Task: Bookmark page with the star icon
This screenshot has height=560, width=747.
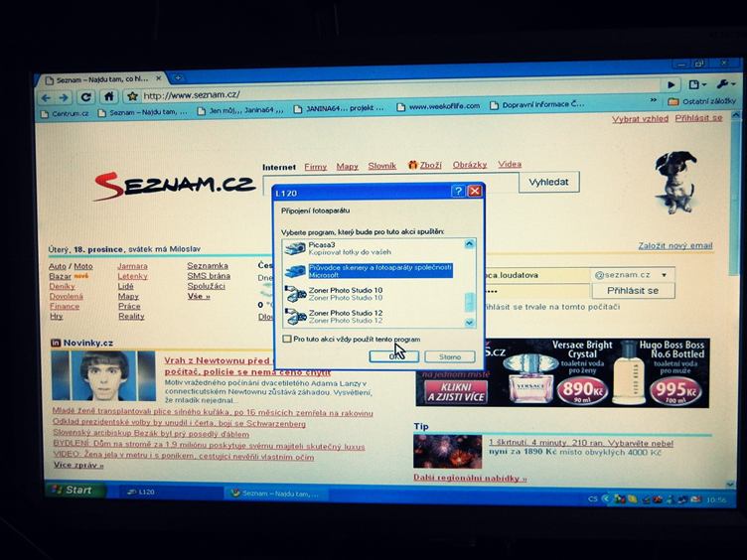Action: 132,96
